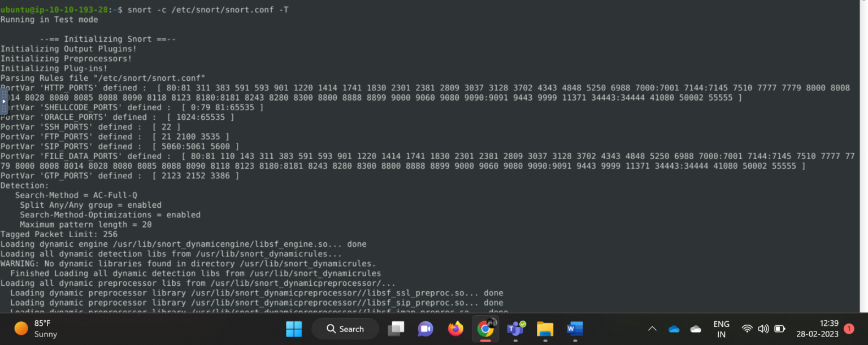
Task: Expand the side panel arrow handle
Action: tap(3, 102)
